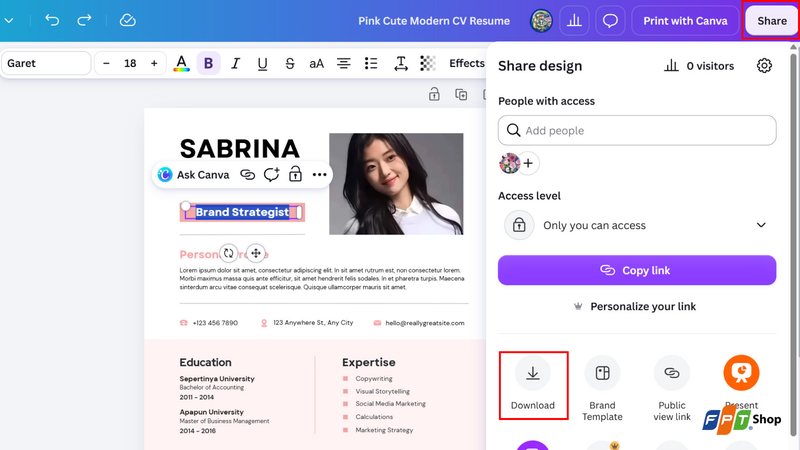Click Personalize your link
The image size is (800, 450).
pos(635,306)
